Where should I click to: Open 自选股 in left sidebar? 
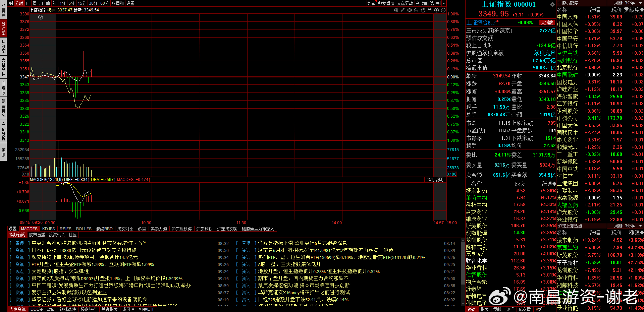point(3,87)
